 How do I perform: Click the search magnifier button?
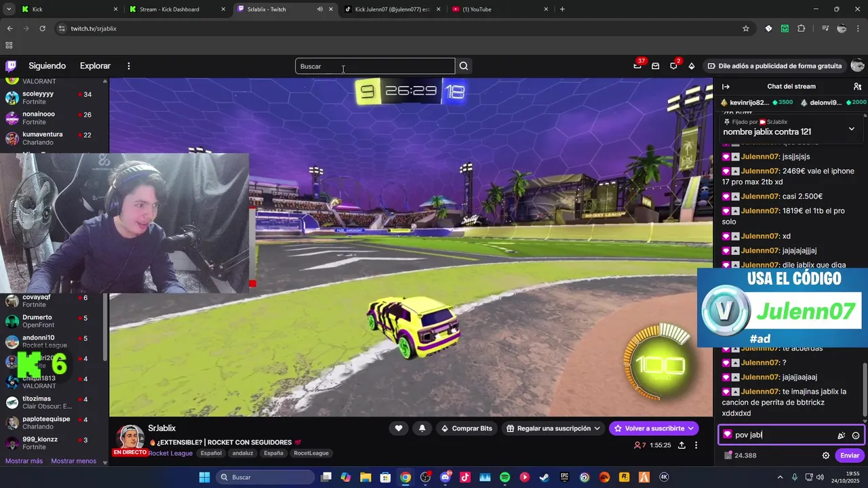pyautogui.click(x=464, y=66)
